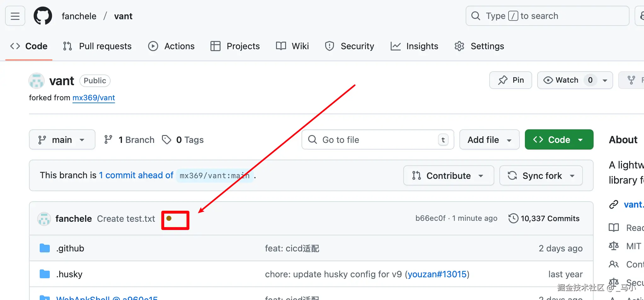Open forked source mx369/vant link
This screenshot has width=644, height=300.
point(94,98)
